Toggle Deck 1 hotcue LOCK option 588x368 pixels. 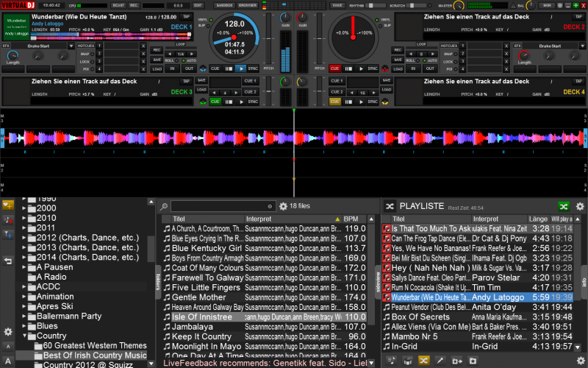[x=93, y=62]
